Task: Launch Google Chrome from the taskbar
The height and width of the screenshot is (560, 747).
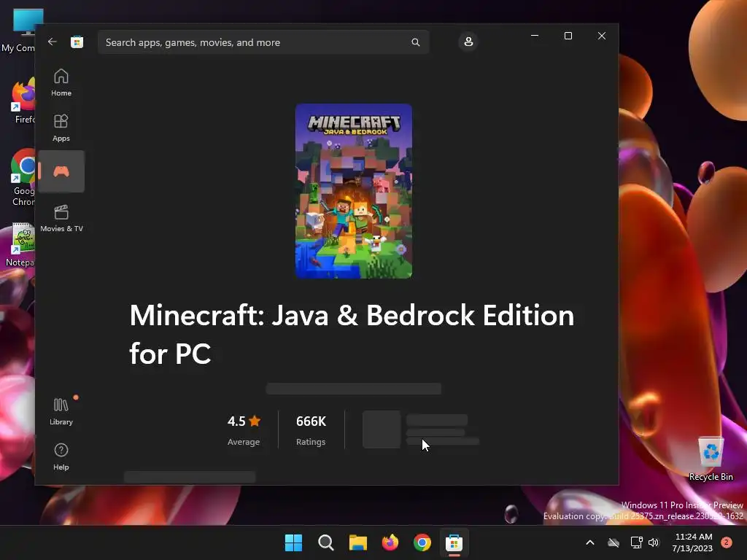Action: click(x=422, y=542)
